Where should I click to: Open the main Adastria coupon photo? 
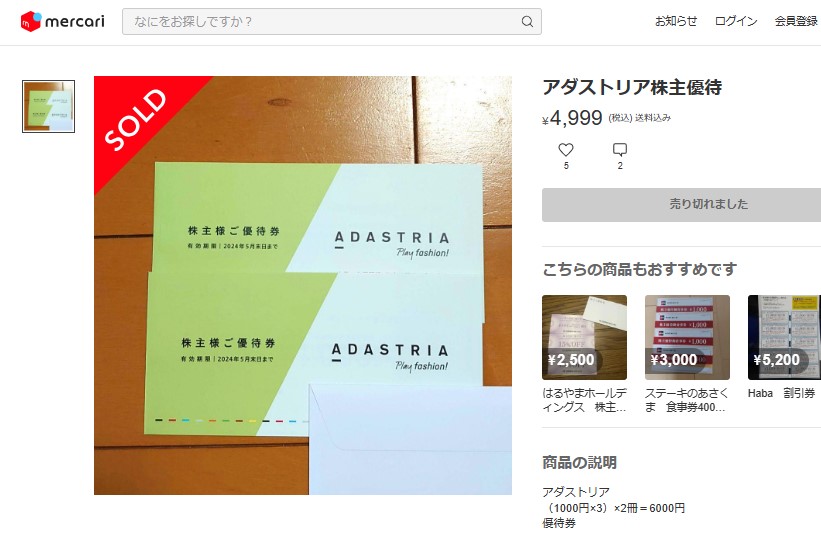(303, 285)
